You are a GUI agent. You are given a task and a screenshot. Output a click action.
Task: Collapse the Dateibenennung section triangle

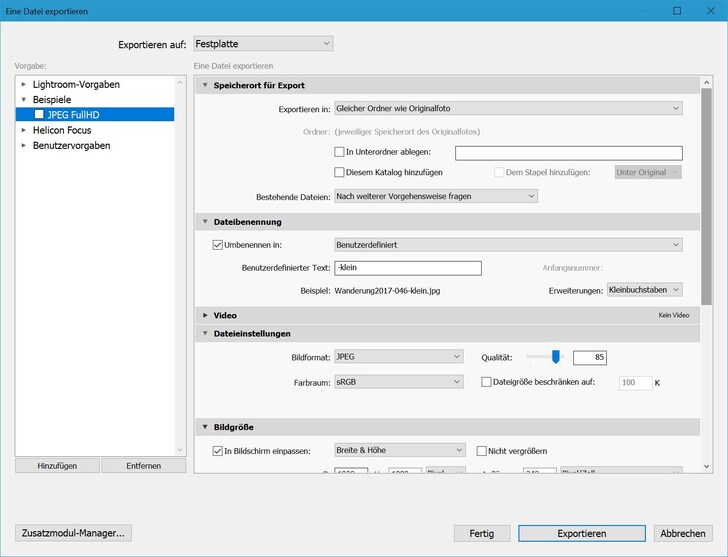(x=205, y=222)
